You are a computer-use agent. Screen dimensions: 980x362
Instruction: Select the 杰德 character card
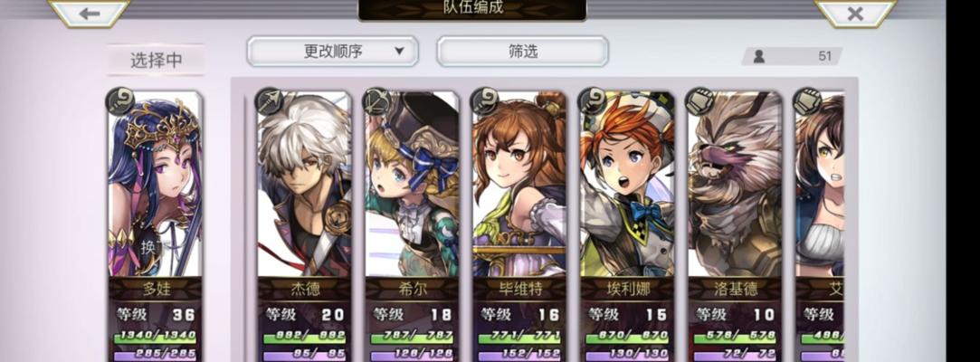pos(304,225)
